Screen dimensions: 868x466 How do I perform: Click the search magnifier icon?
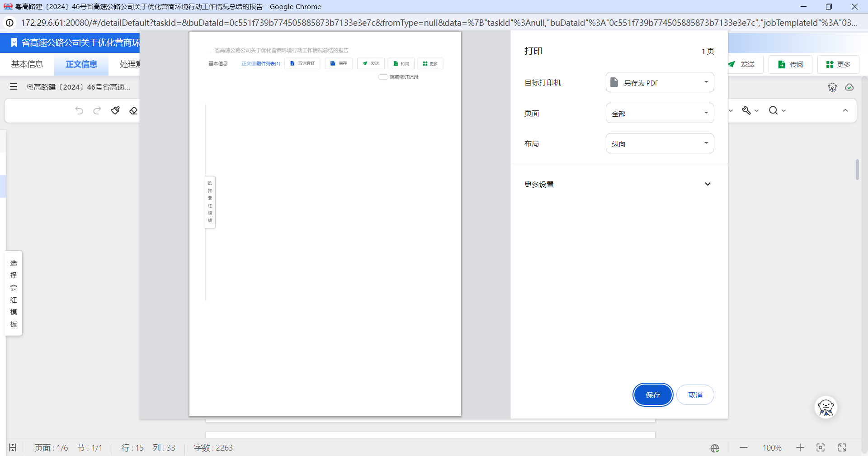coord(774,110)
